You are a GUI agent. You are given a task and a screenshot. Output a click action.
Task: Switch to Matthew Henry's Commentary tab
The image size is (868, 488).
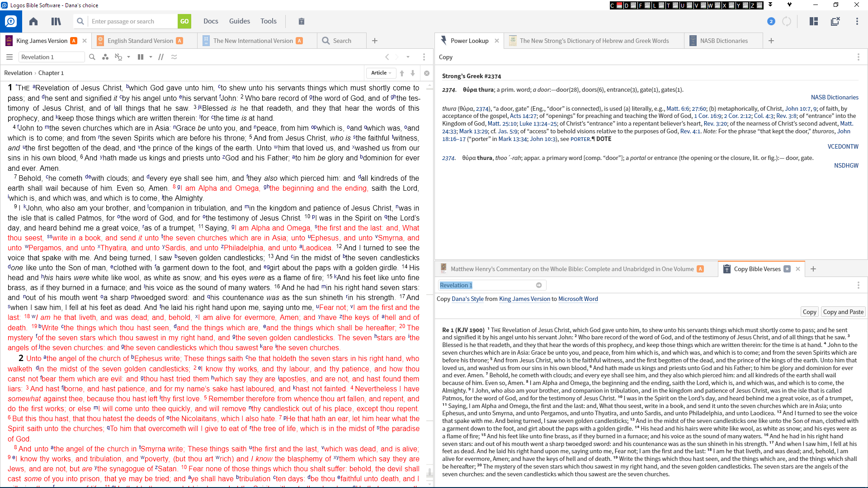[572, 269]
